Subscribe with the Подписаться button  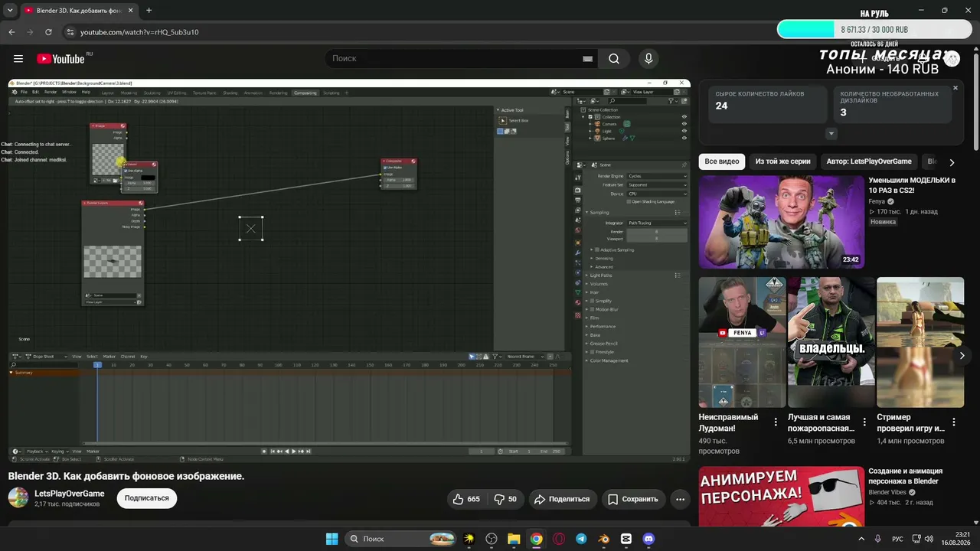(147, 498)
